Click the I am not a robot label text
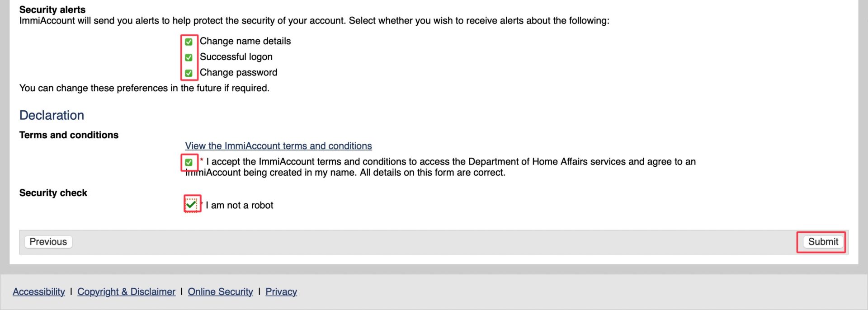 coord(239,205)
